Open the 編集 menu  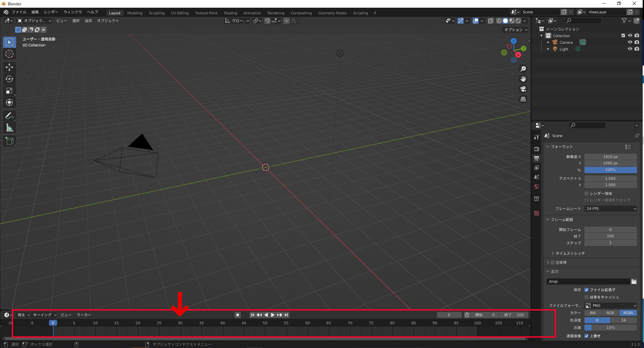point(35,12)
